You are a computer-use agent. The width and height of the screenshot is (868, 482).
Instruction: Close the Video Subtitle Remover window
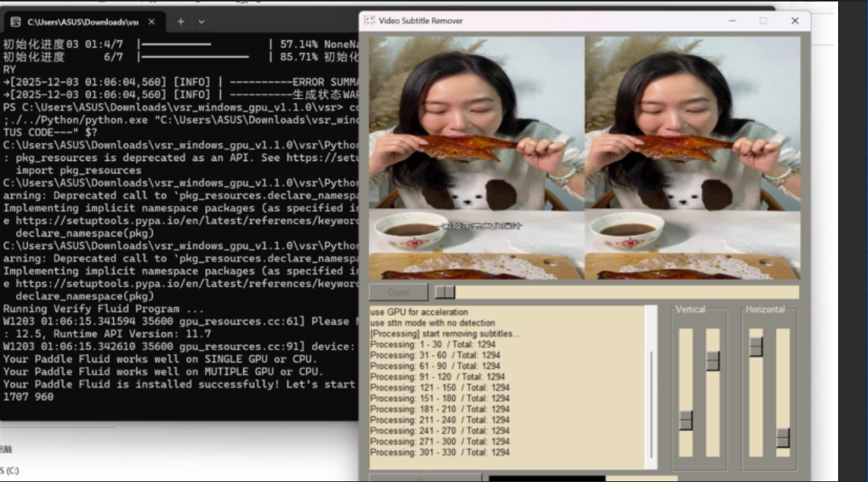pyautogui.click(x=795, y=21)
